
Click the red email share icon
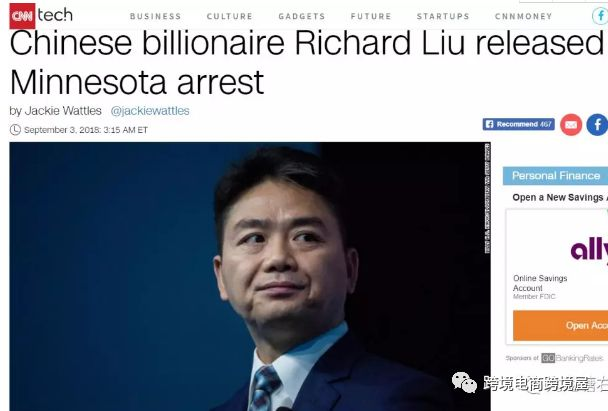click(x=571, y=125)
